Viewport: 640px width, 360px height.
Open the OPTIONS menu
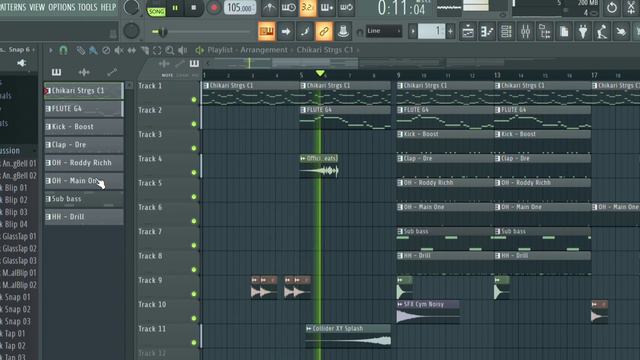62,7
